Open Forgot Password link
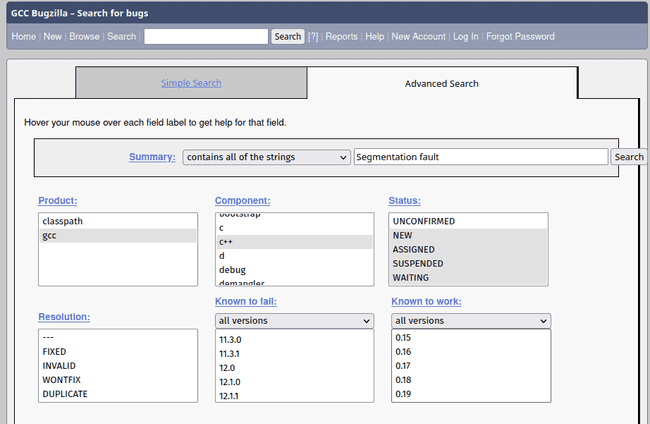 coord(520,36)
